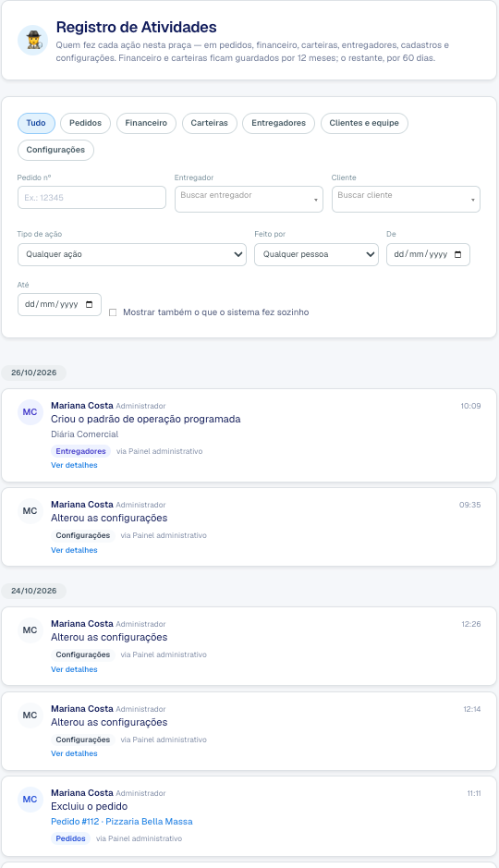Click the Configurações tag on the 12:26 entry

click(83, 654)
